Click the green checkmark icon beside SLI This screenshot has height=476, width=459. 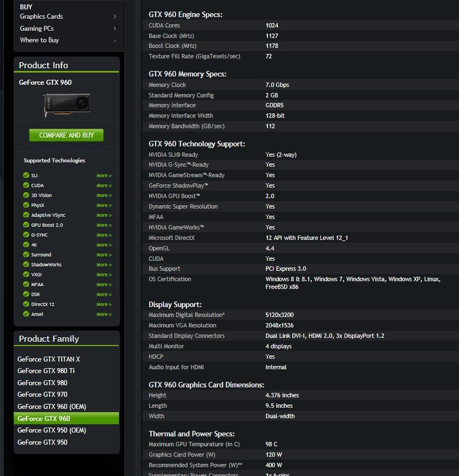point(26,176)
